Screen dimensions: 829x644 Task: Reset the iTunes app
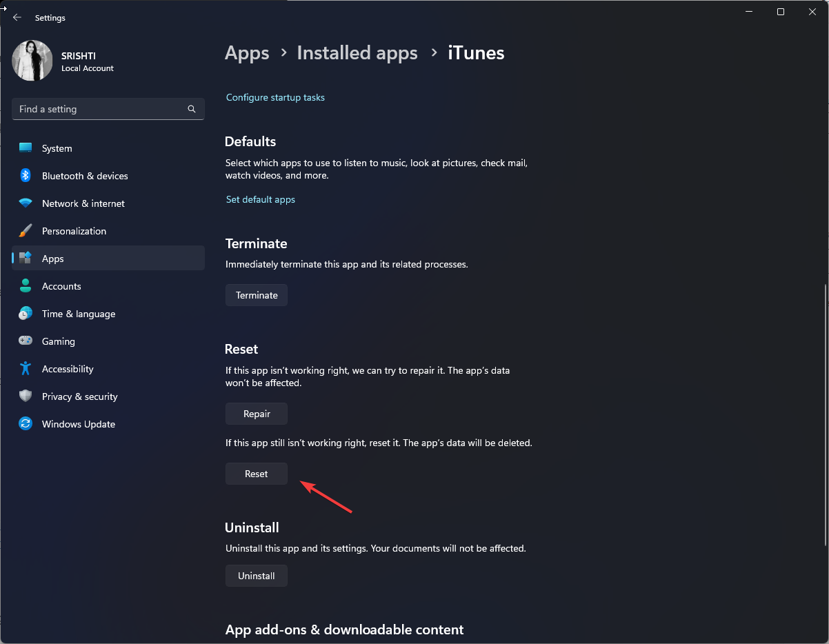(256, 473)
